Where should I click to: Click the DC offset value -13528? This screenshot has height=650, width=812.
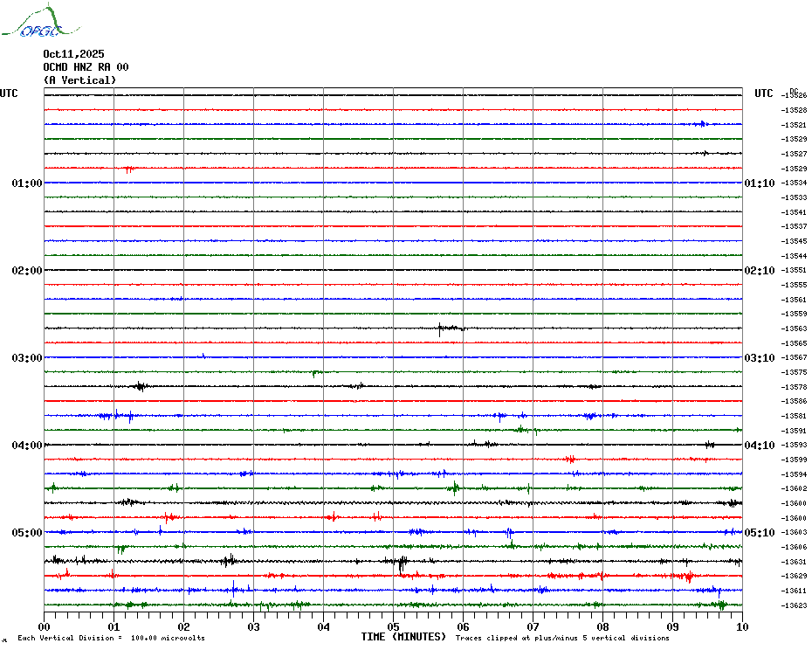pyautogui.click(x=794, y=110)
